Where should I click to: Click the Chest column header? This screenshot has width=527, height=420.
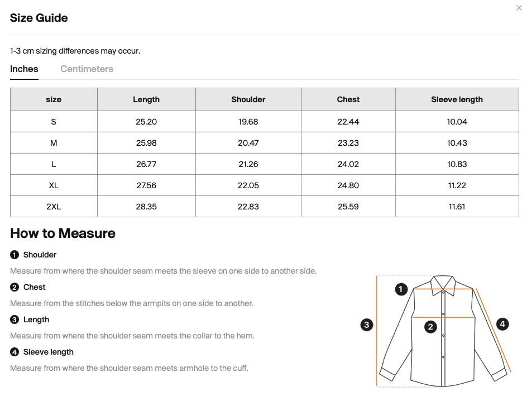[x=348, y=99]
